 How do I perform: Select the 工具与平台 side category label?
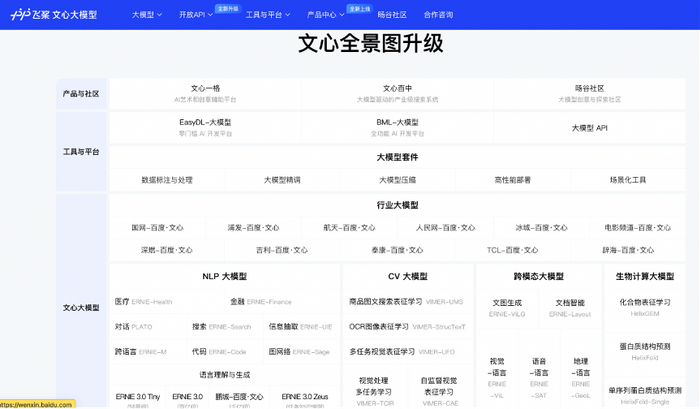click(81, 152)
